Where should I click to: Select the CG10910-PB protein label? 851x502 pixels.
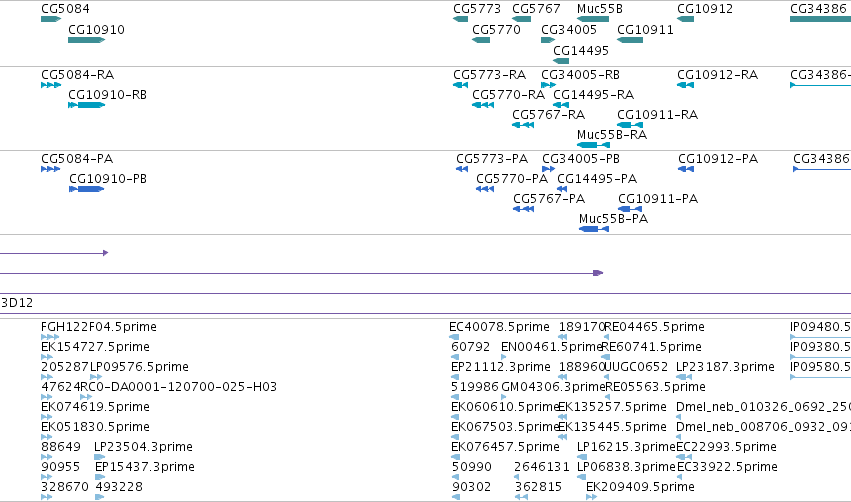(x=108, y=179)
